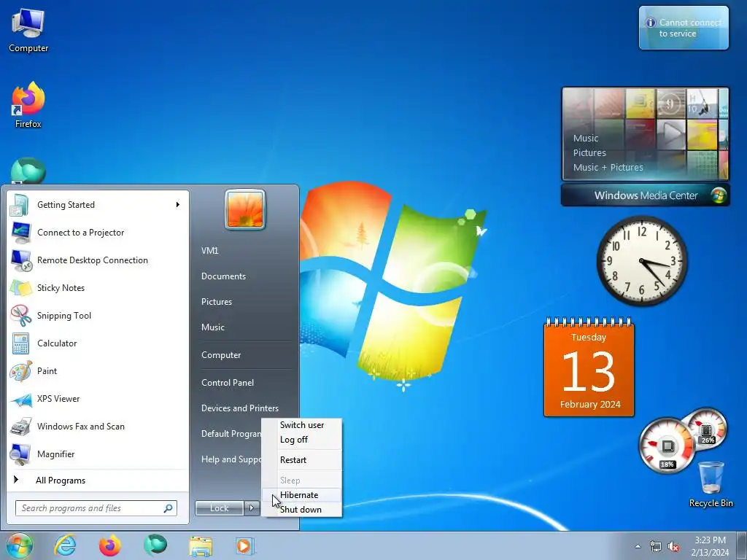Select the Recycle Bin icon
The image size is (747, 560).
point(711,484)
